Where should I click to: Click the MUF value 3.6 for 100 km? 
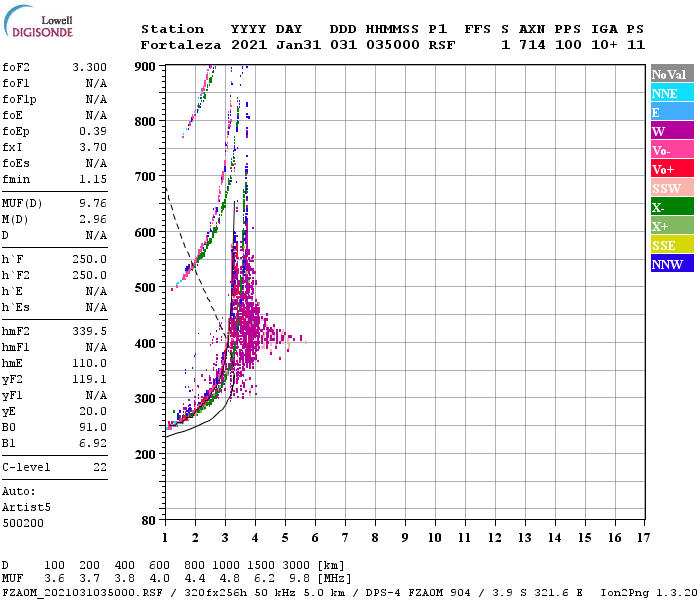54,579
